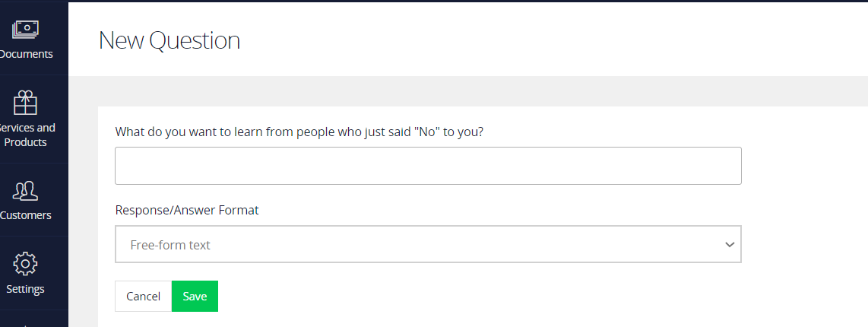Open the Settings menu label
This screenshot has height=327, width=868.
(x=25, y=289)
